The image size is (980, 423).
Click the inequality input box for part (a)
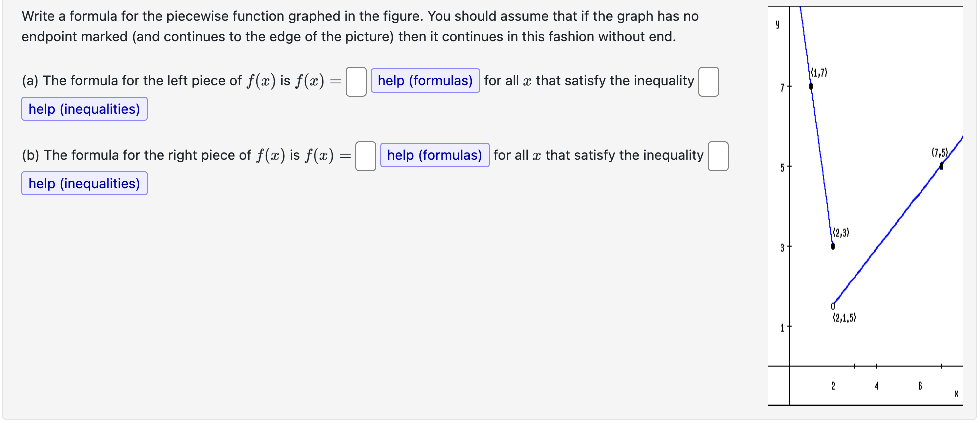(708, 81)
